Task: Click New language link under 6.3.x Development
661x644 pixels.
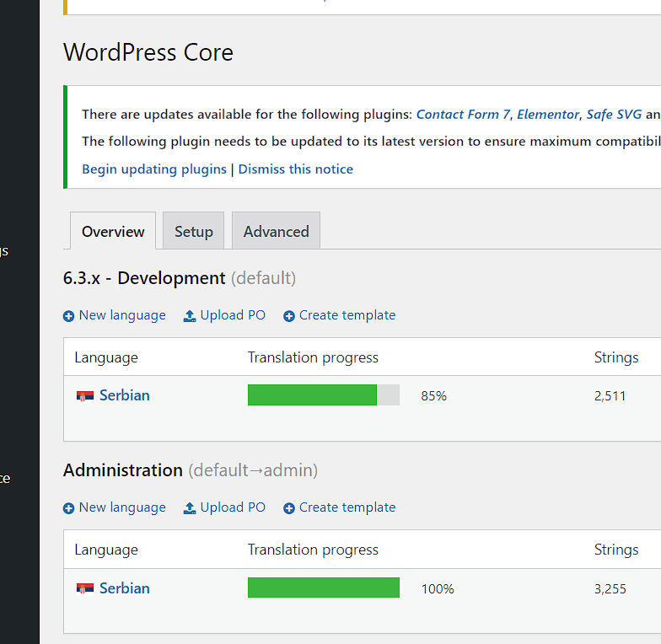Action: point(122,315)
